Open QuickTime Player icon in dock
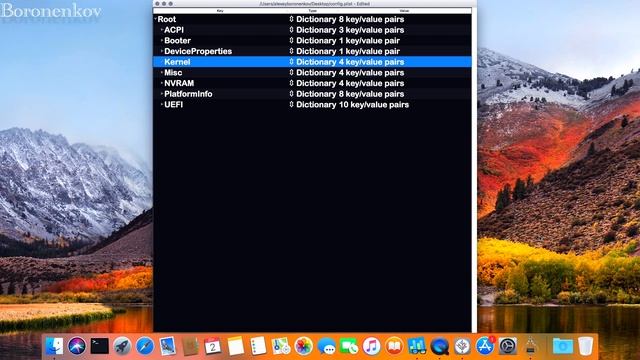The width and height of the screenshot is (640, 360). (439, 346)
